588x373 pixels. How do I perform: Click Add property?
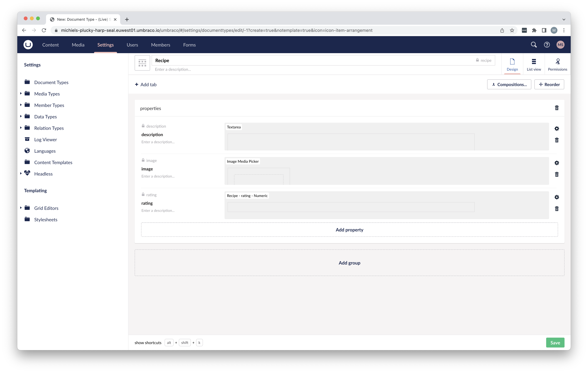(349, 229)
